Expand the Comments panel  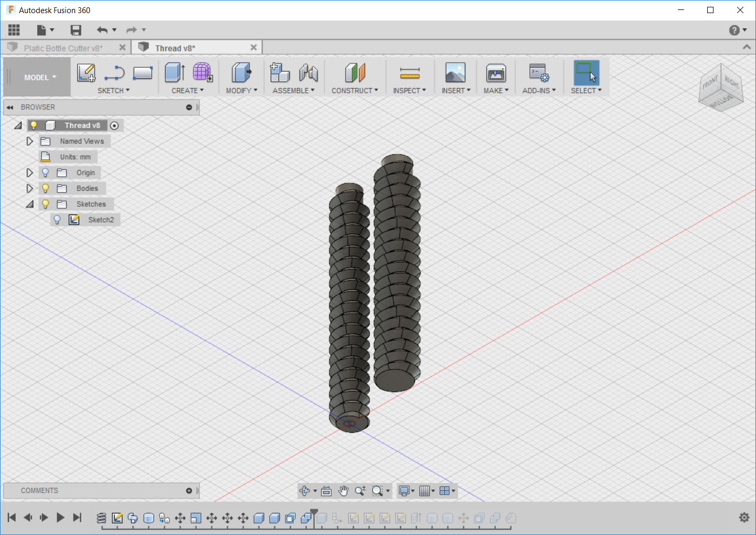pos(189,491)
